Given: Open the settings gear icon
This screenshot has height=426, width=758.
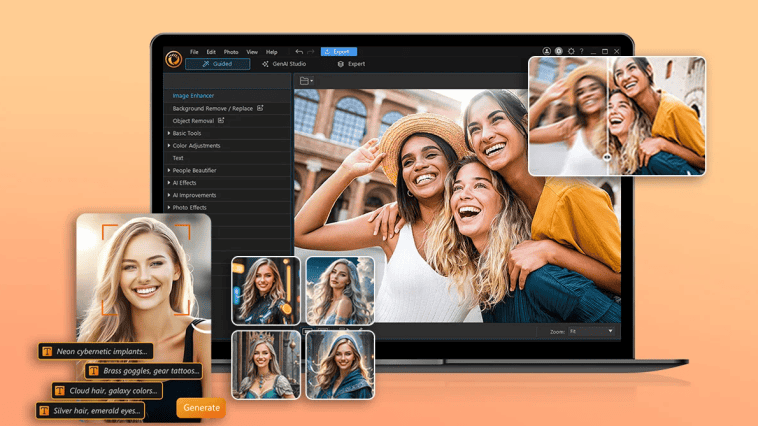Looking at the screenshot, I should pos(571,52).
